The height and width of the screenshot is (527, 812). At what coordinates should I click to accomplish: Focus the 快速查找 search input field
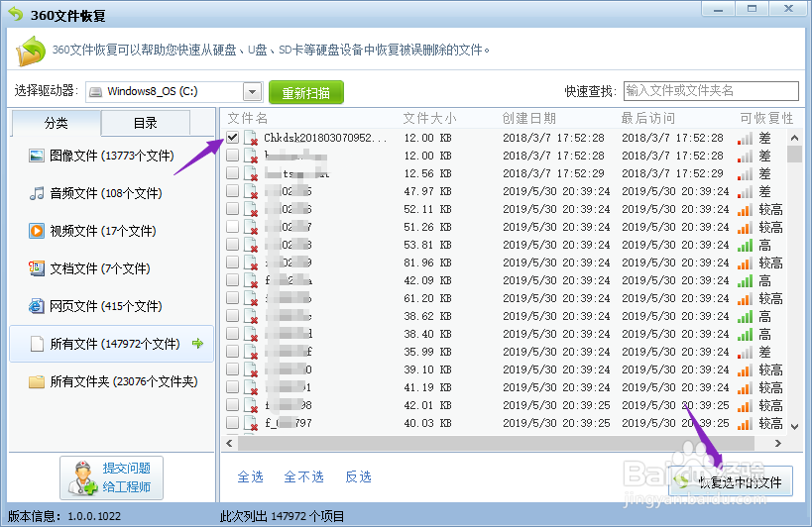click(711, 91)
